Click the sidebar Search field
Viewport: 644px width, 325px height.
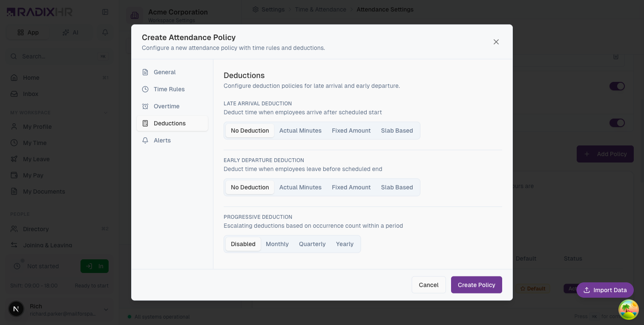59,56
